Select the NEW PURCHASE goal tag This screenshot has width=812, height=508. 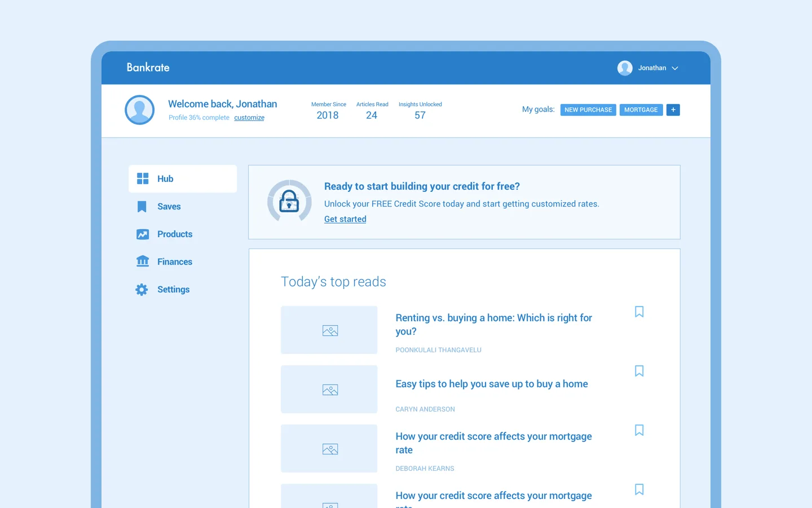click(588, 110)
